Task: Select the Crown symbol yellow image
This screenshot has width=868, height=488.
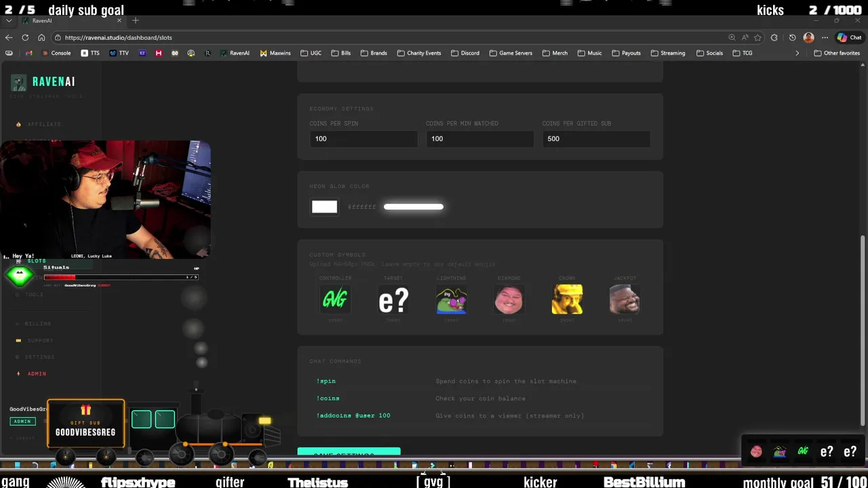Action: click(x=567, y=300)
